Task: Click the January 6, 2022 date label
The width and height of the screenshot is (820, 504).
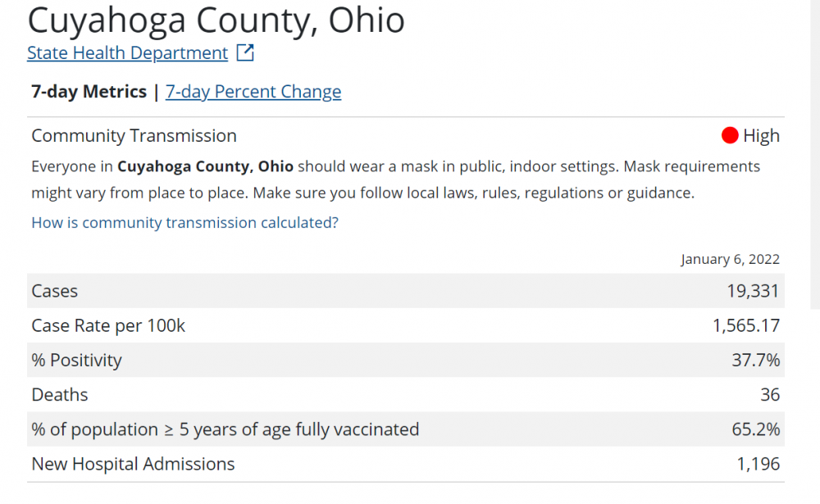Action: (730, 259)
